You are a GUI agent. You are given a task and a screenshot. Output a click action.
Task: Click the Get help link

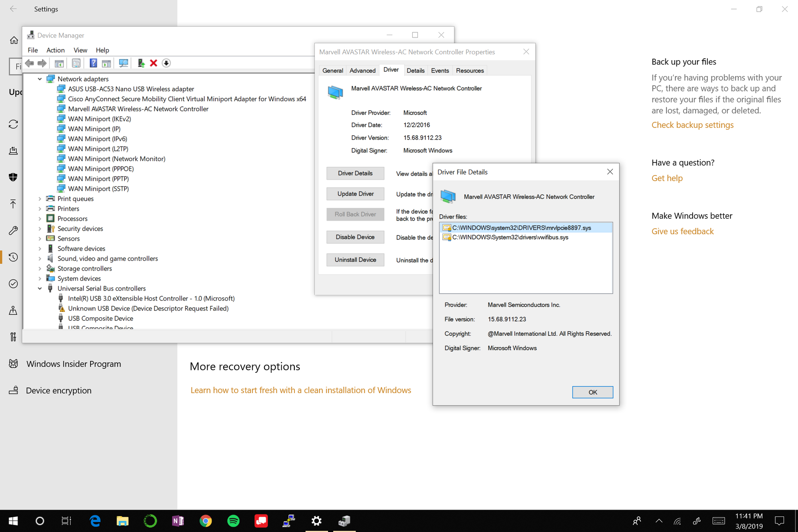pos(667,178)
